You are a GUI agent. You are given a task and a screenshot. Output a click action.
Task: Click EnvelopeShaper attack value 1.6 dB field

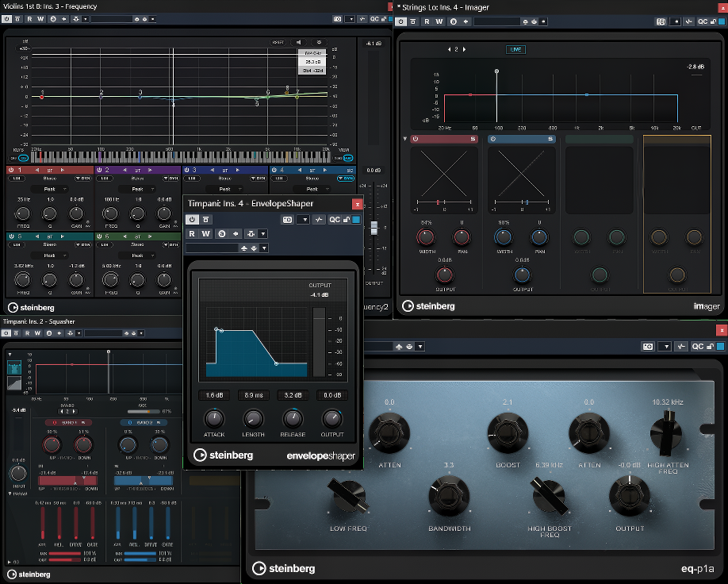(x=214, y=395)
